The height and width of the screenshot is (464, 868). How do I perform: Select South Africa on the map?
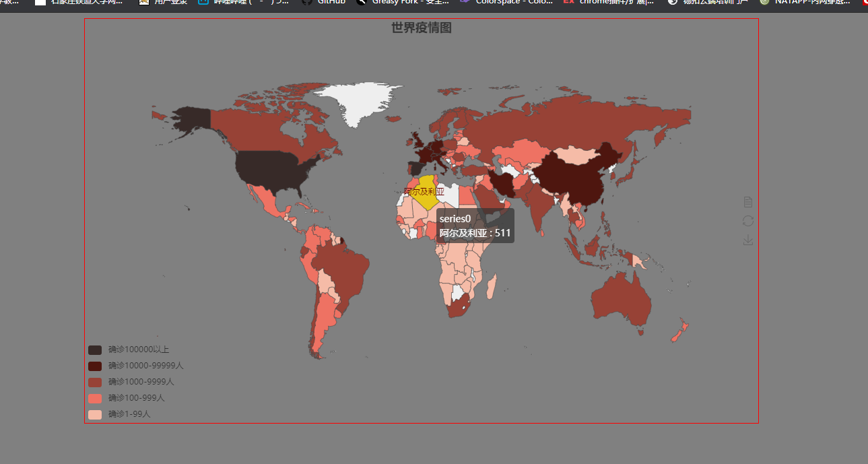click(x=460, y=308)
